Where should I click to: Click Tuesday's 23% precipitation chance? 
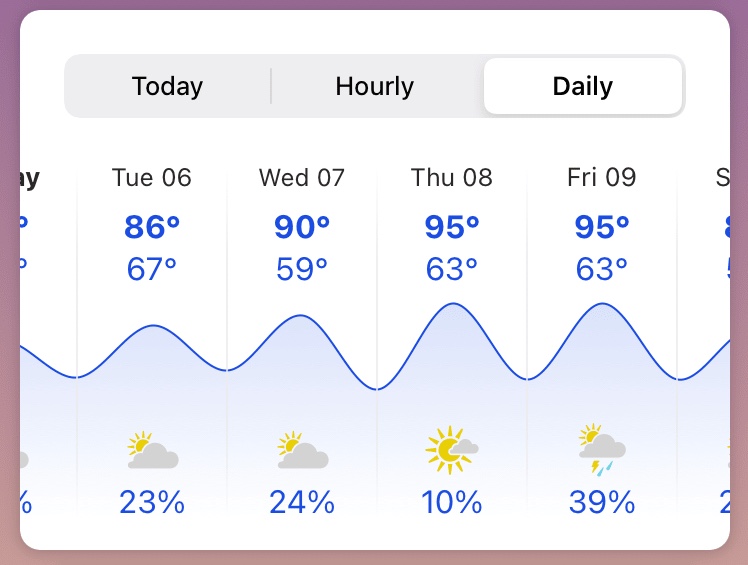coord(152,501)
